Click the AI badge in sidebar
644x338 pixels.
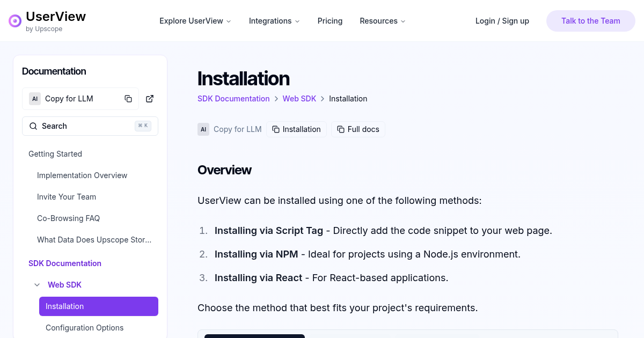point(35,99)
